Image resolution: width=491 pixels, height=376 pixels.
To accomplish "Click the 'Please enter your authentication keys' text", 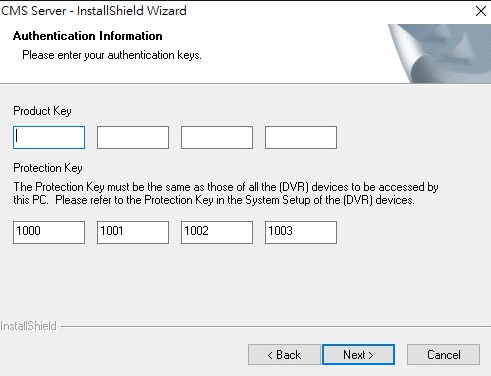I will [112, 55].
